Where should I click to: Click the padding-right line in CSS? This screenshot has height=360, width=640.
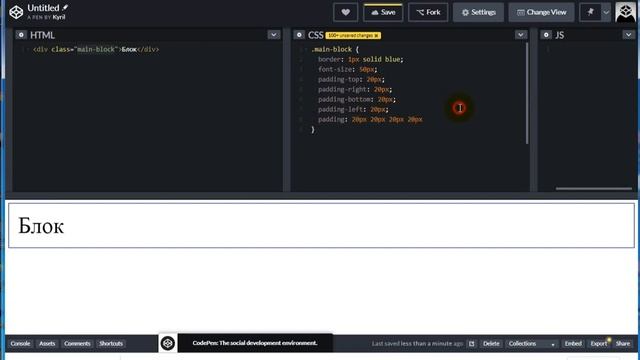click(x=355, y=89)
